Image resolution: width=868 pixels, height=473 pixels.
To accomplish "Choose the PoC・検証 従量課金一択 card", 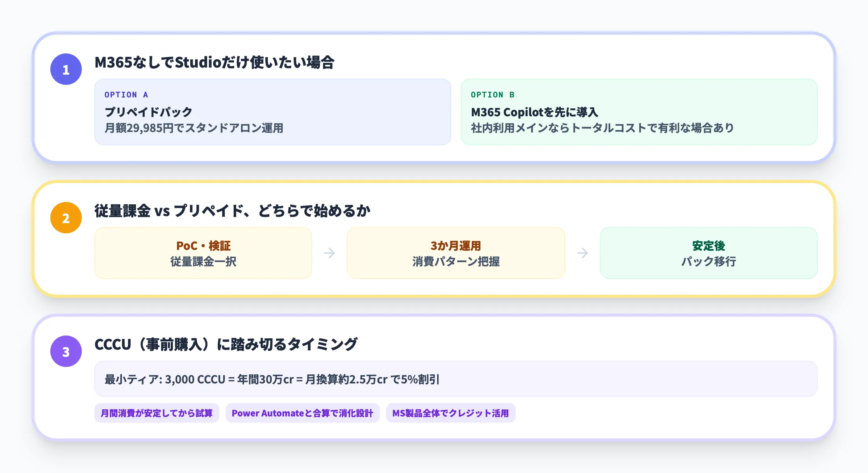I will click(203, 253).
